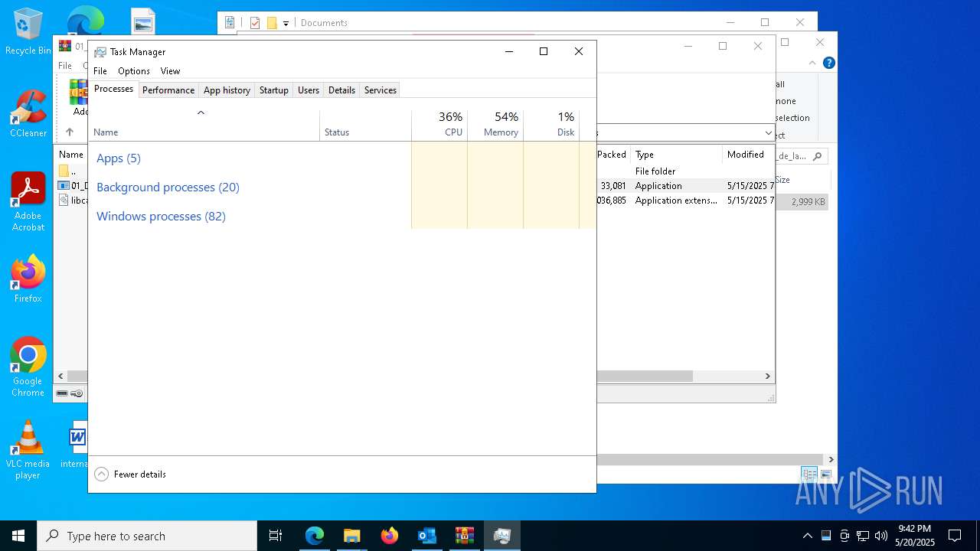Open the Adobe Acrobat desktop shortcut

(28, 201)
